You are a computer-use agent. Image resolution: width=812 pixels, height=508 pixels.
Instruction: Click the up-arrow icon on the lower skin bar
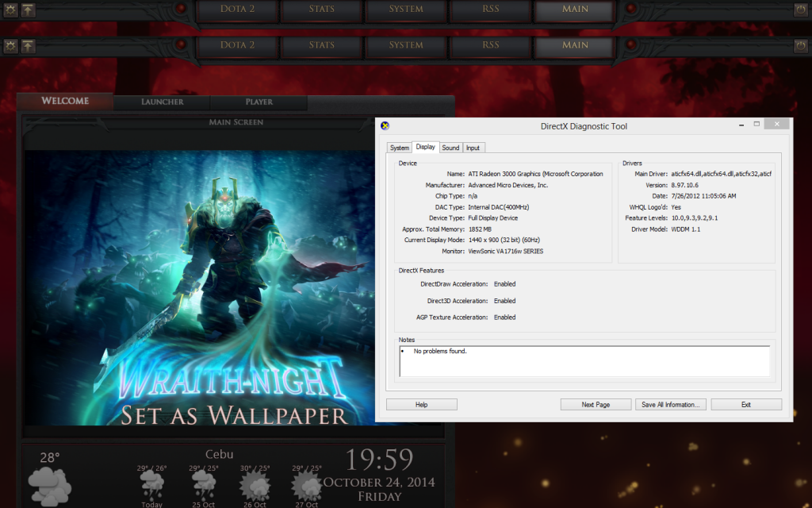pyautogui.click(x=28, y=46)
